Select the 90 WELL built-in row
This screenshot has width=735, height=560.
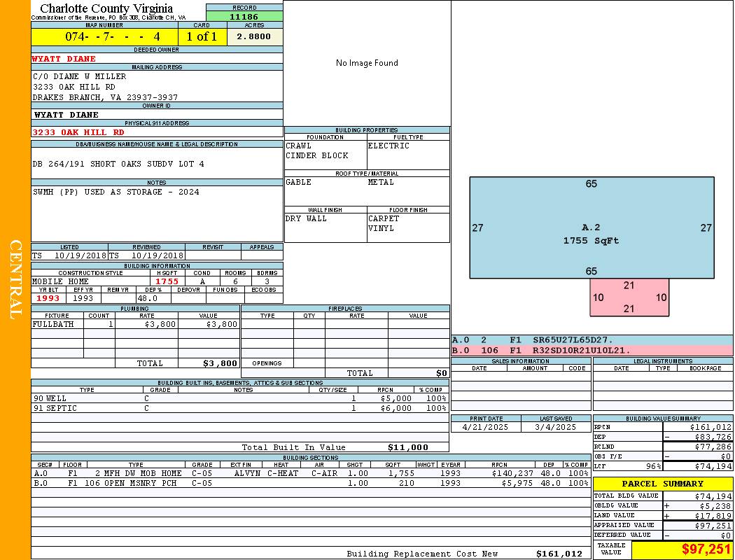click(x=239, y=398)
